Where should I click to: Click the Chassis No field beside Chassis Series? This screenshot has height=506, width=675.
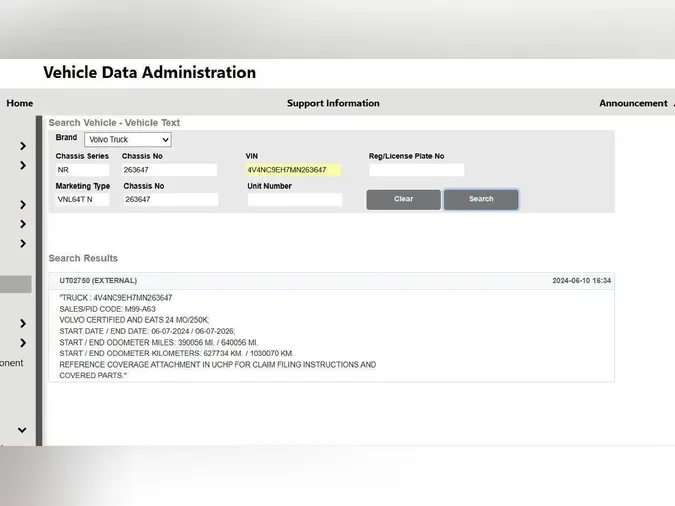tap(169, 170)
